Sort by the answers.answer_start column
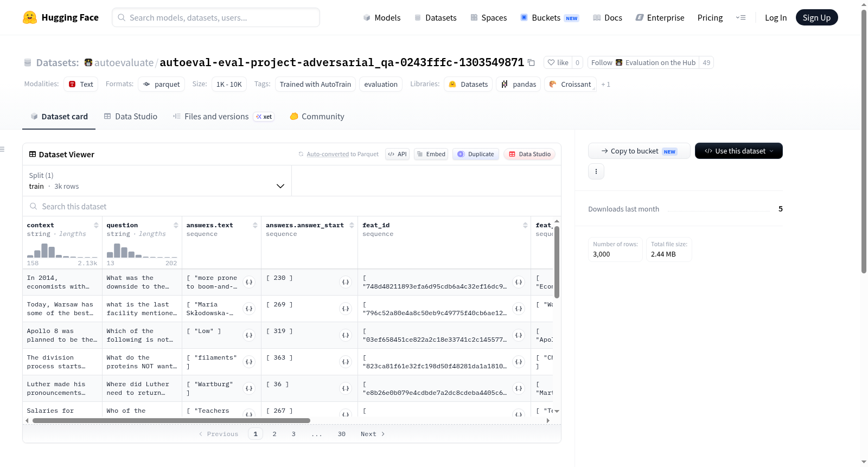The height and width of the screenshot is (467, 868). [x=352, y=225]
